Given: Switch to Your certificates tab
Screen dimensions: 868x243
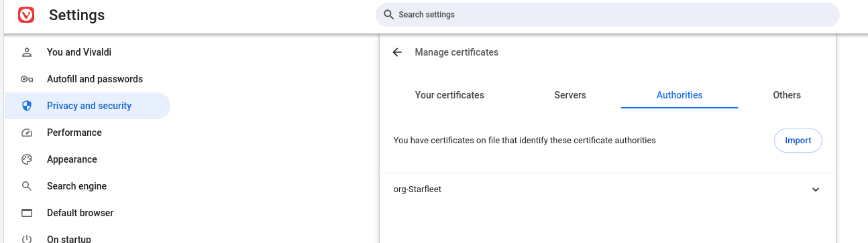Looking at the screenshot, I should click(x=449, y=95).
